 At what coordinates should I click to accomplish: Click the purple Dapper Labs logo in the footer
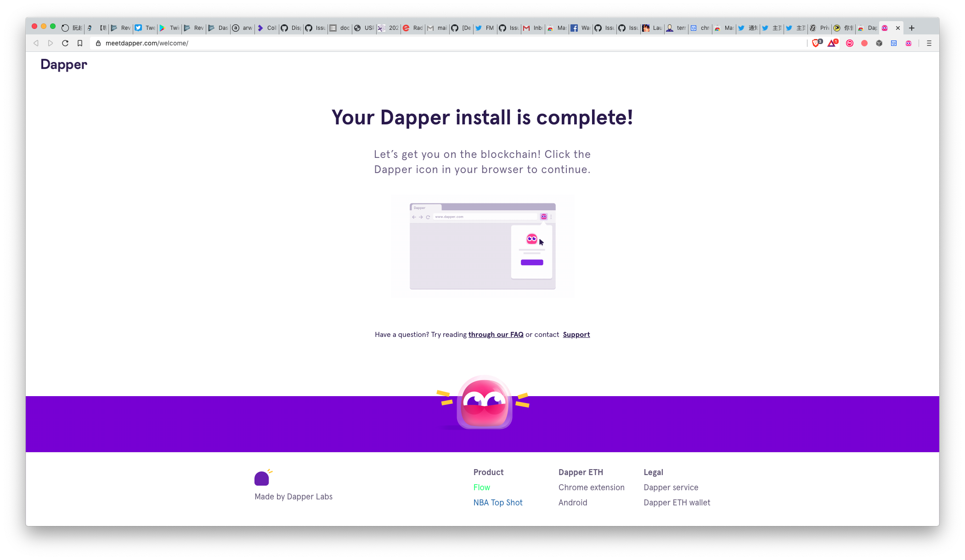click(262, 477)
